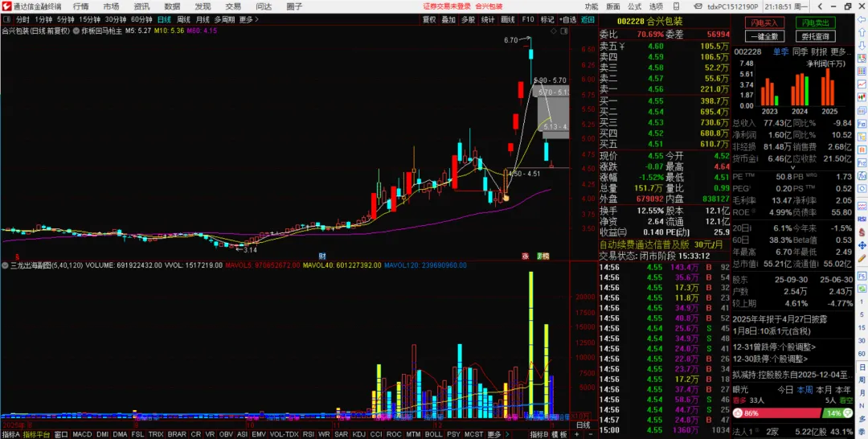This screenshot has height=439, width=868.
Task: Click the green 14% bearish sentiment bar
Action: (x=837, y=413)
